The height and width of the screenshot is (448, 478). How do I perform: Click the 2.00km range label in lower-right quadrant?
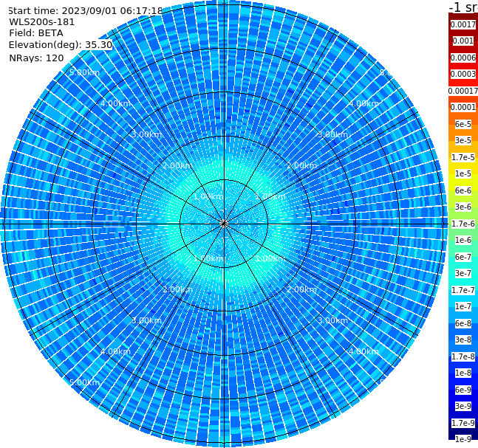tap(301, 289)
